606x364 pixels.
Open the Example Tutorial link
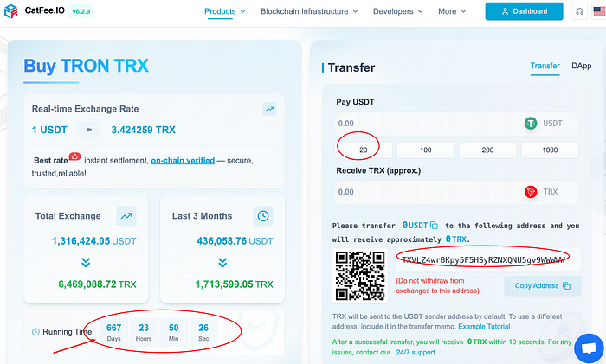click(x=484, y=327)
